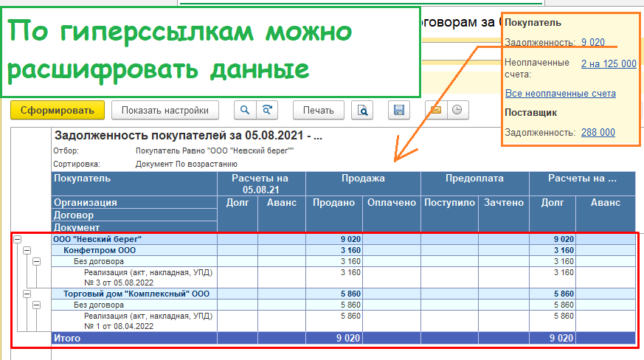The image size is (644, 360).
Task: Click the report title Задолженность покупателей за 05.08.2021
Action: 188,136
